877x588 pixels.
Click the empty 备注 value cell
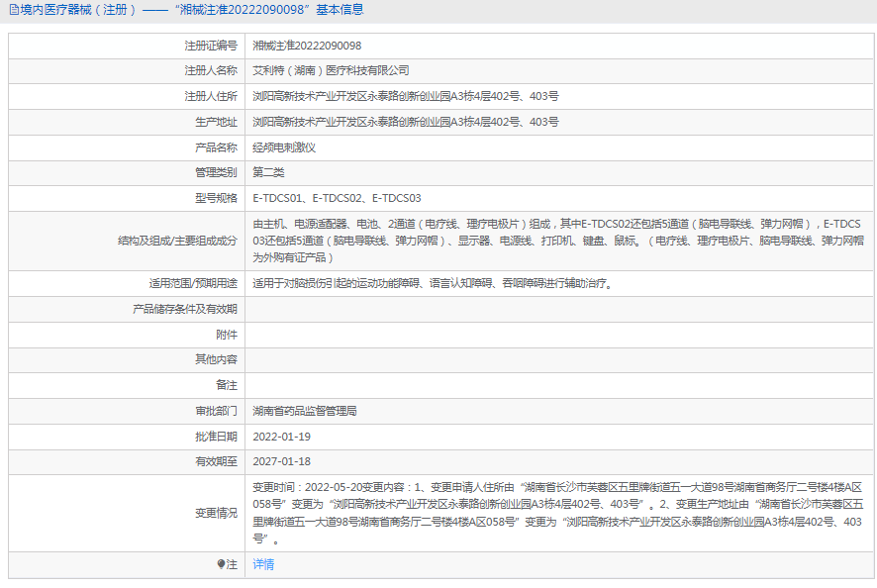point(554,385)
